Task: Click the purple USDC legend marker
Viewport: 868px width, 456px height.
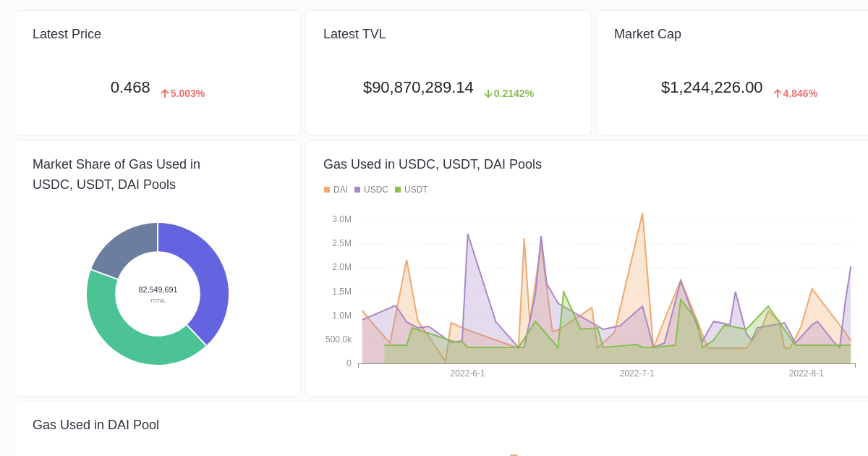Action: pyautogui.click(x=357, y=189)
